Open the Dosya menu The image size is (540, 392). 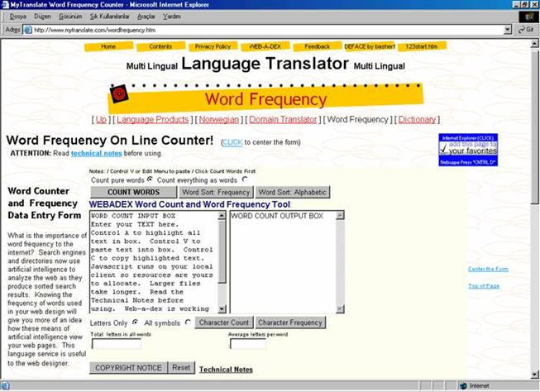pyautogui.click(x=17, y=17)
